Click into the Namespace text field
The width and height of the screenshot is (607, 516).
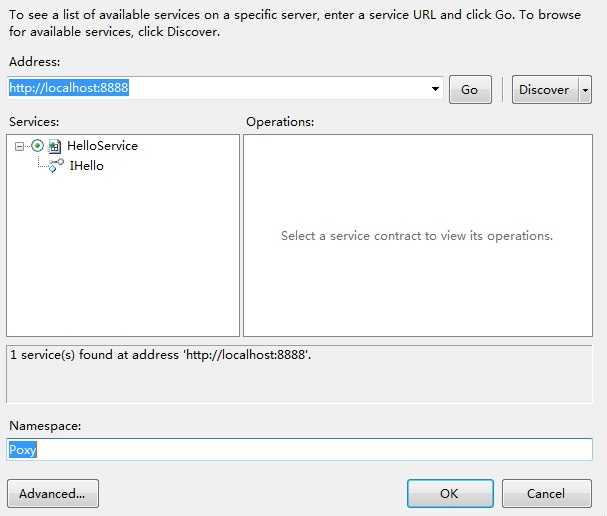[299, 449]
